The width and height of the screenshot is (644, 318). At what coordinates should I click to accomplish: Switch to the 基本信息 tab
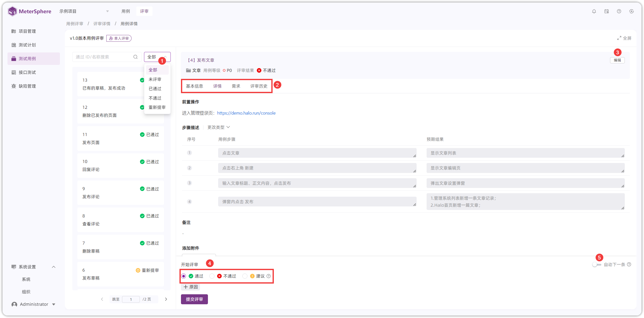[194, 86]
